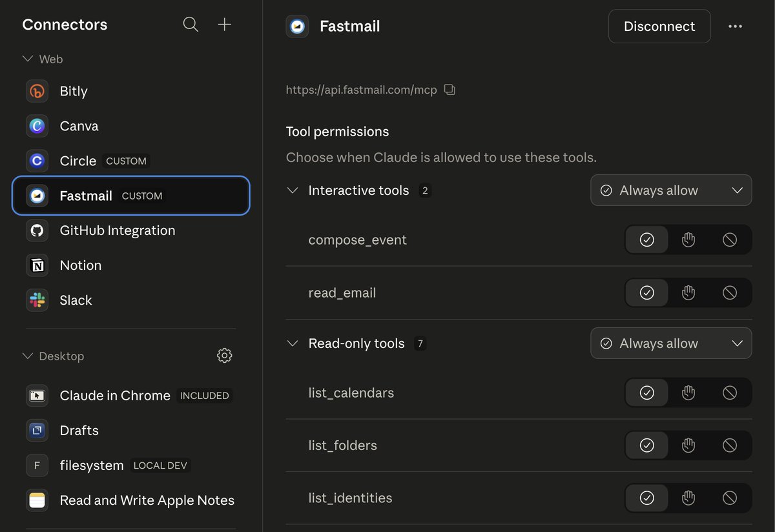Add a new connector with plus icon

[x=224, y=25]
